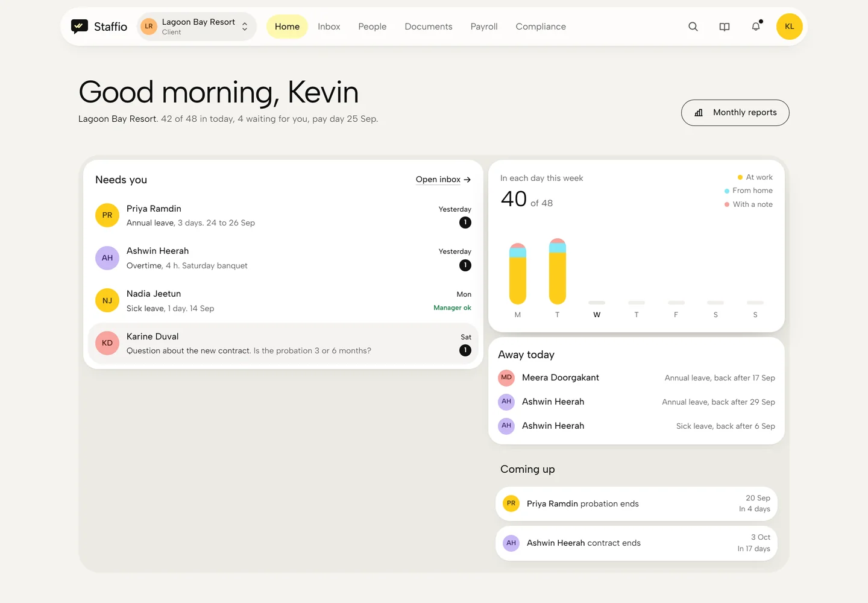Click the unread badge on Priya Ramdin's request
Image resolution: width=868 pixels, height=603 pixels.
pos(465,223)
